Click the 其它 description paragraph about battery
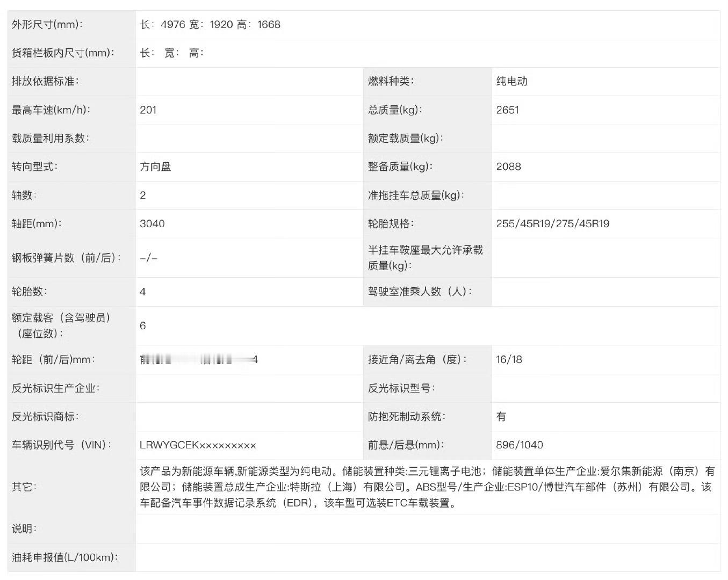Image resolution: width=728 pixels, height=580 pixels. [x=428, y=487]
